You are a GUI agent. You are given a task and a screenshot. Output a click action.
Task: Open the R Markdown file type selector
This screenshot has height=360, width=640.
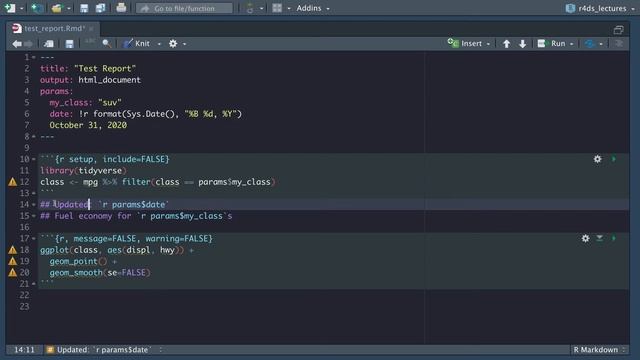pos(599,350)
